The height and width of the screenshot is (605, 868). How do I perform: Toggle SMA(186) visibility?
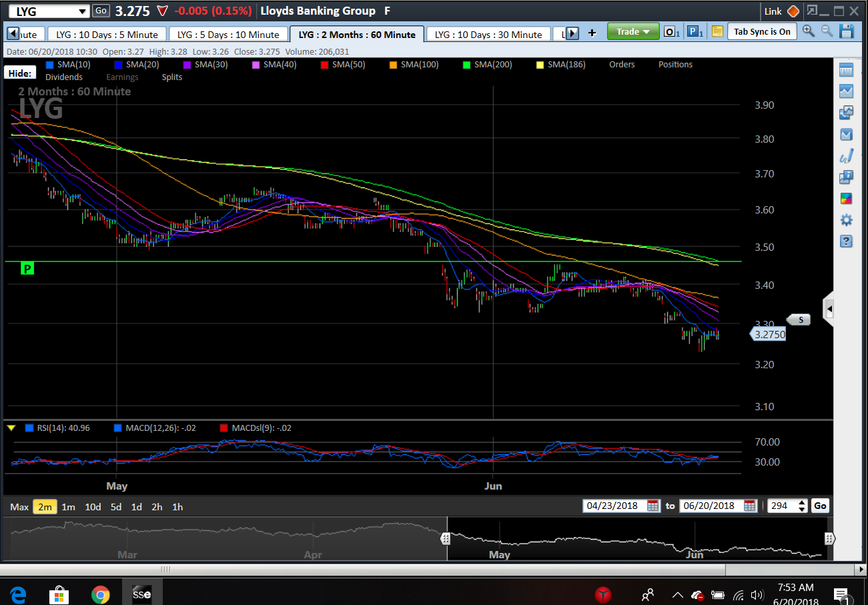point(560,65)
